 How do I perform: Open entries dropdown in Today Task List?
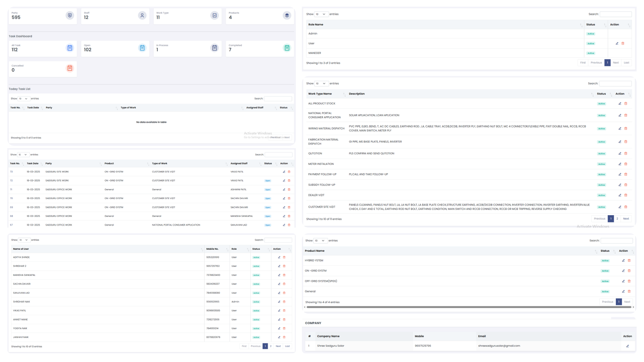24,99
